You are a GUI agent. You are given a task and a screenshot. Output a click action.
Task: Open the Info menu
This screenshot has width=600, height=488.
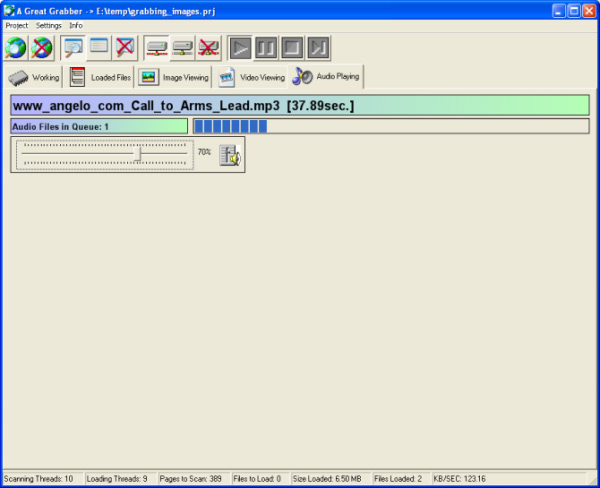(76, 25)
